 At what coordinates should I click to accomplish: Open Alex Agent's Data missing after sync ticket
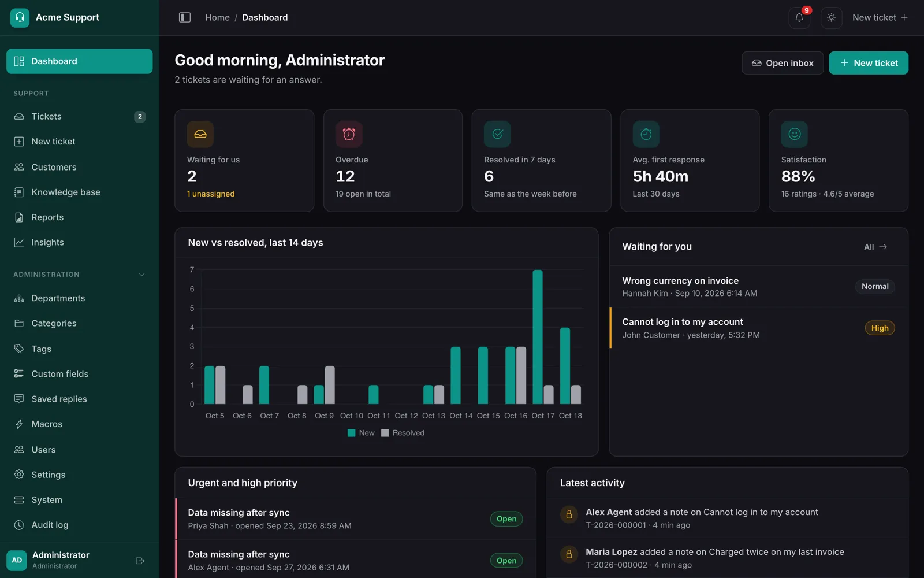click(x=355, y=560)
